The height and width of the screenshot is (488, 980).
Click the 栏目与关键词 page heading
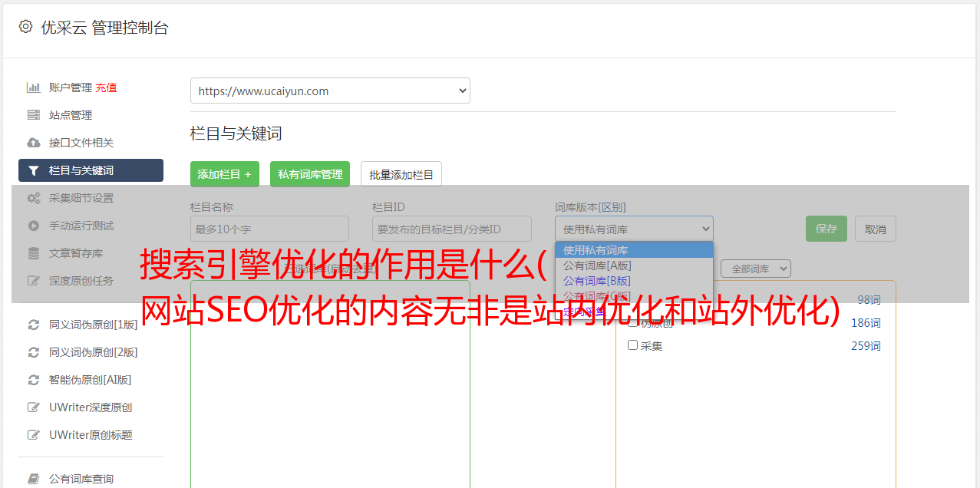(x=236, y=134)
